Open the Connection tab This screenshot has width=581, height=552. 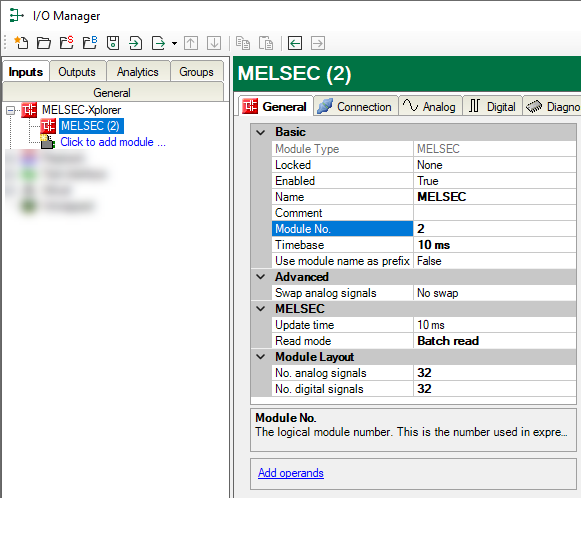pos(356,107)
